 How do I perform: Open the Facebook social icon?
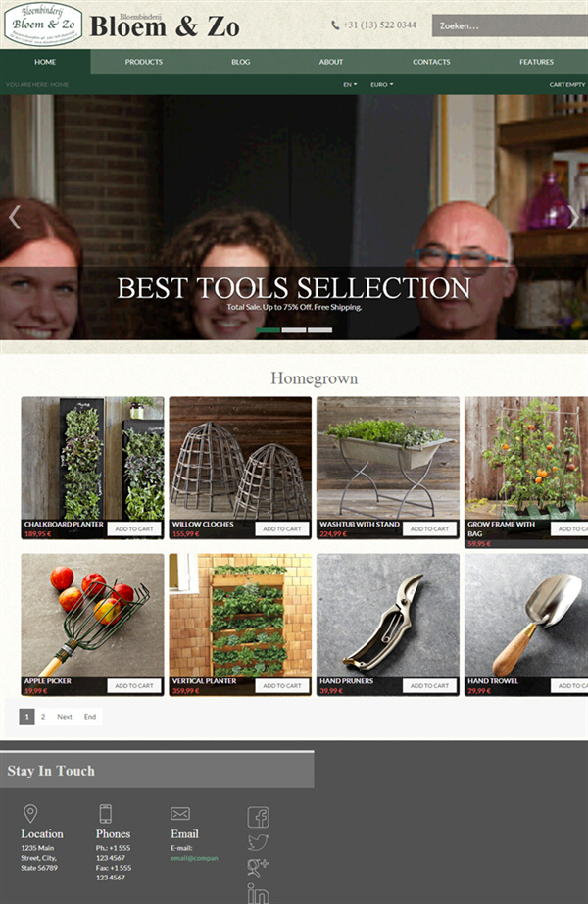pos(258,817)
